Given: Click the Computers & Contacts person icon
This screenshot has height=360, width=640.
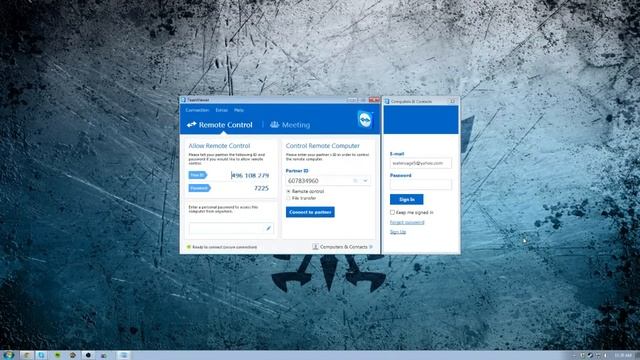Looking at the screenshot, I should [x=315, y=247].
